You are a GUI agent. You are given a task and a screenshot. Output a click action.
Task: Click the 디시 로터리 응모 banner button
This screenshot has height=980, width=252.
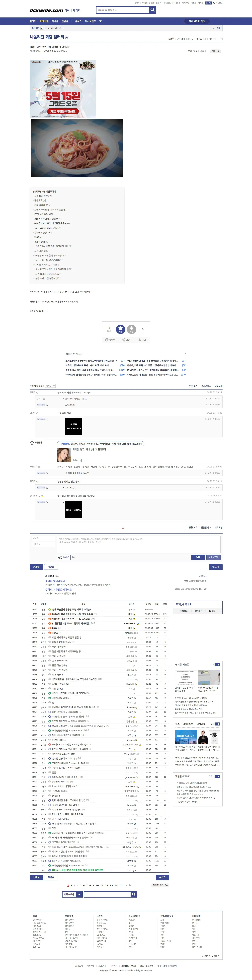[197, 21]
